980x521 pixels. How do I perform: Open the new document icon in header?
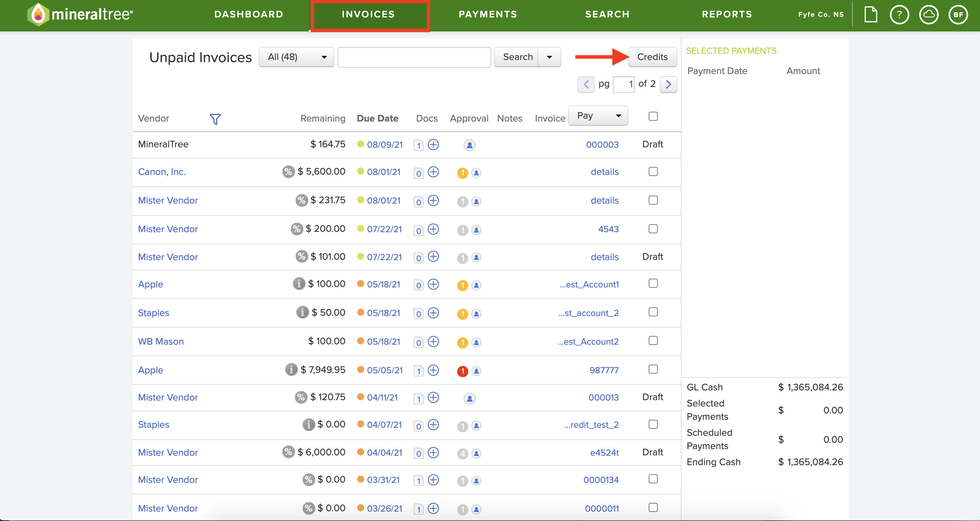tap(871, 15)
